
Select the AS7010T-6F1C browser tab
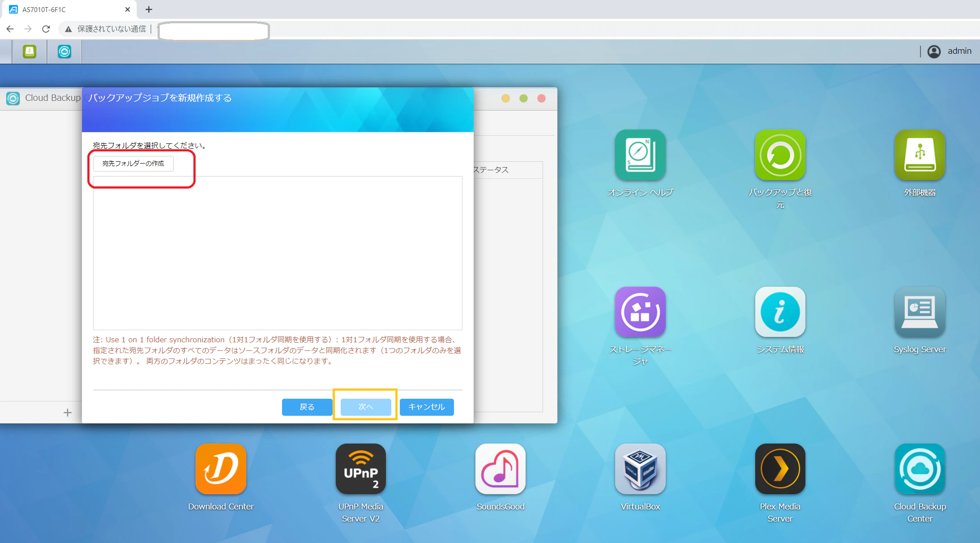click(70, 9)
